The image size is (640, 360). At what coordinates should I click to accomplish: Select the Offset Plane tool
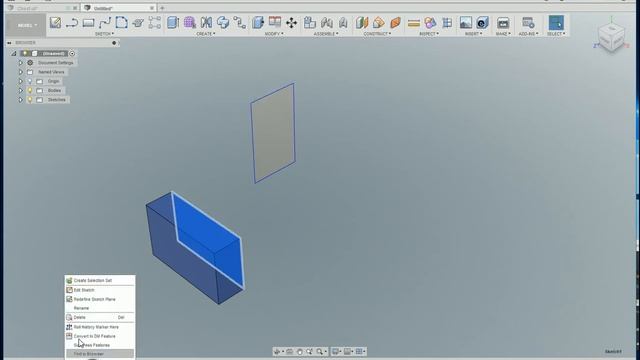tap(362, 22)
